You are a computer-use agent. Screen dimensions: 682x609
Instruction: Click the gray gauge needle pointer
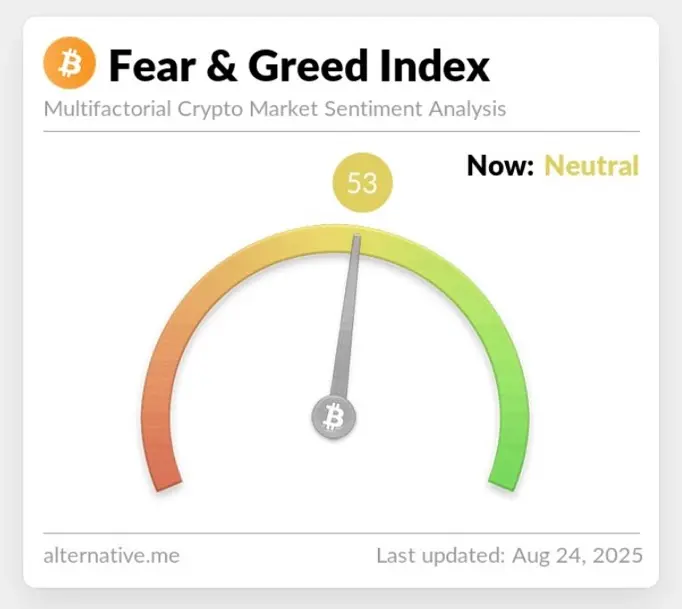[347, 317]
